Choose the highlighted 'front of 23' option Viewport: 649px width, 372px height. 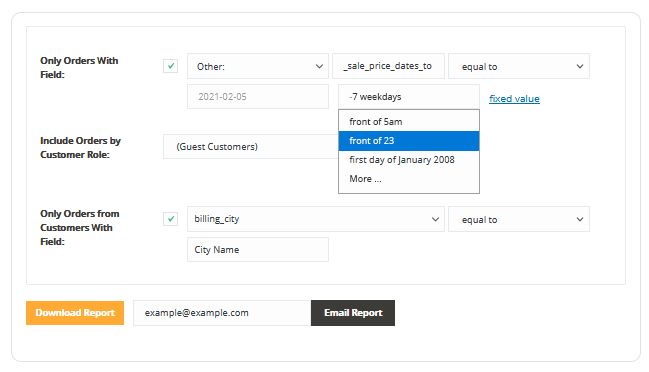coord(409,141)
